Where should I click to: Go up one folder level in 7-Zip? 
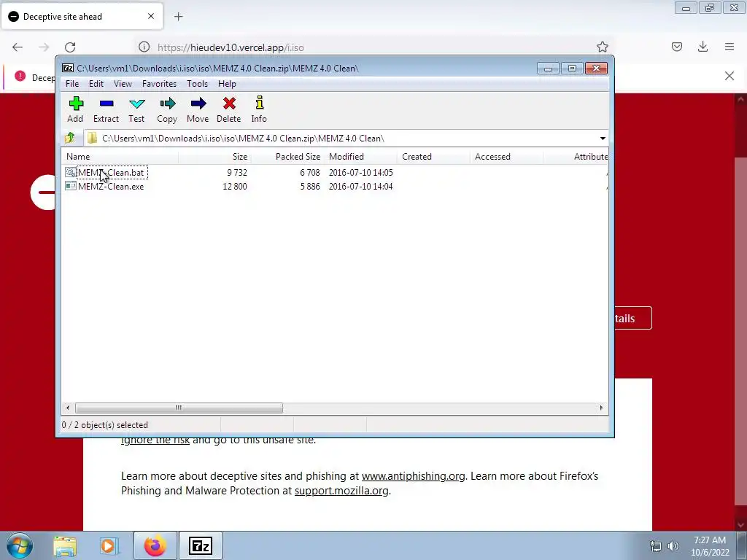[x=70, y=138]
